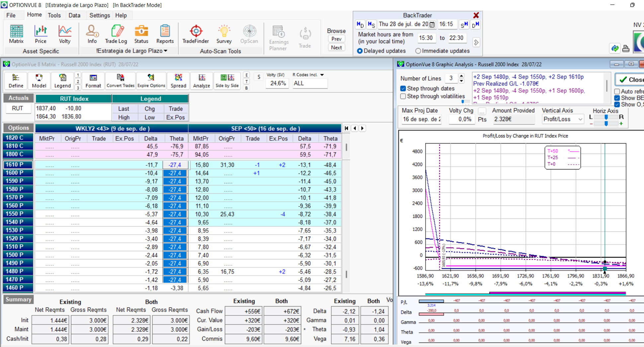Image resolution: width=644 pixels, height=347 pixels.
Task: Toggle the Show O,S checkbox
Action: pos(617,105)
